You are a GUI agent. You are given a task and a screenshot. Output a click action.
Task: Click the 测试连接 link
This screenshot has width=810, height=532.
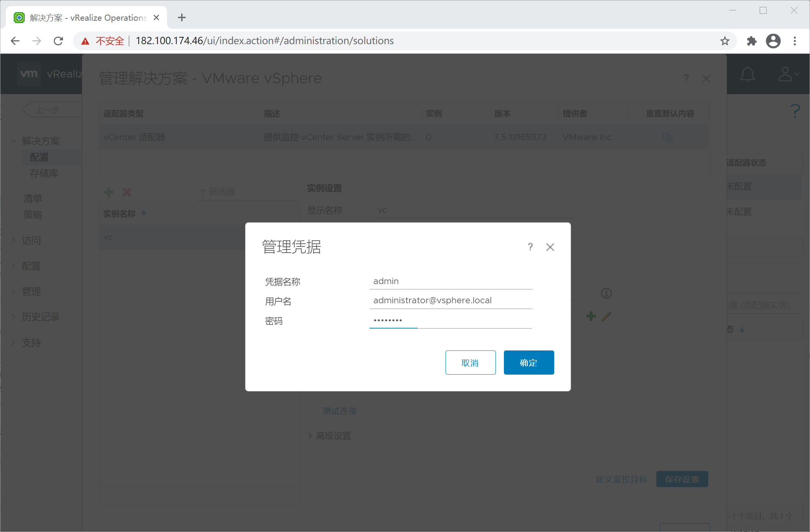click(x=340, y=411)
